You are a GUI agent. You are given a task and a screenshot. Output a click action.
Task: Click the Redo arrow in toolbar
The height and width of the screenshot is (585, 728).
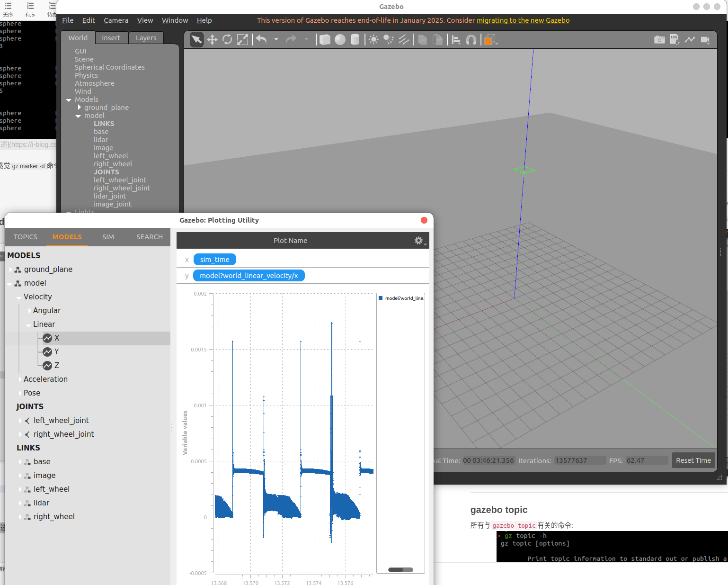pyautogui.click(x=291, y=40)
